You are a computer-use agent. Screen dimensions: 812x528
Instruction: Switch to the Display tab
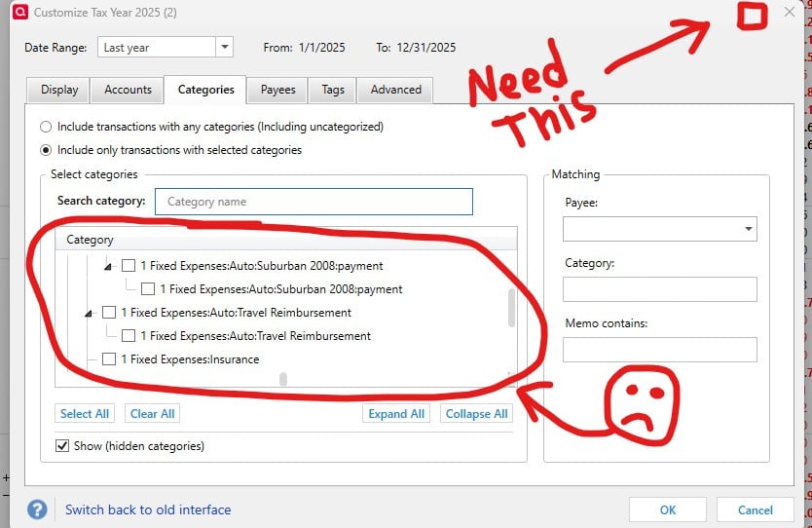click(59, 90)
